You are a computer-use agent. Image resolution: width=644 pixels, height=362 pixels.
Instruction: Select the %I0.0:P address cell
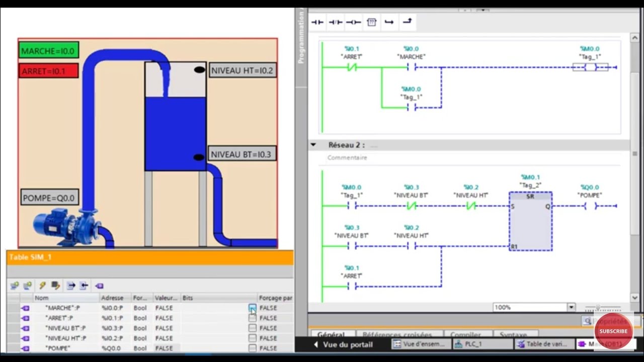115,308
